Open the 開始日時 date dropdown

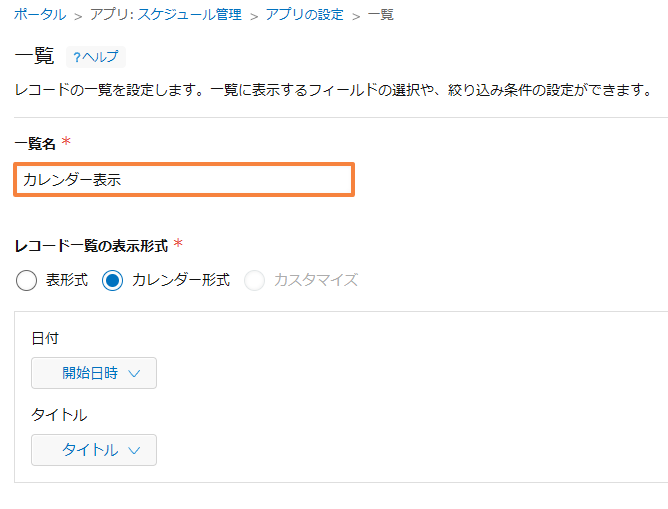click(94, 373)
